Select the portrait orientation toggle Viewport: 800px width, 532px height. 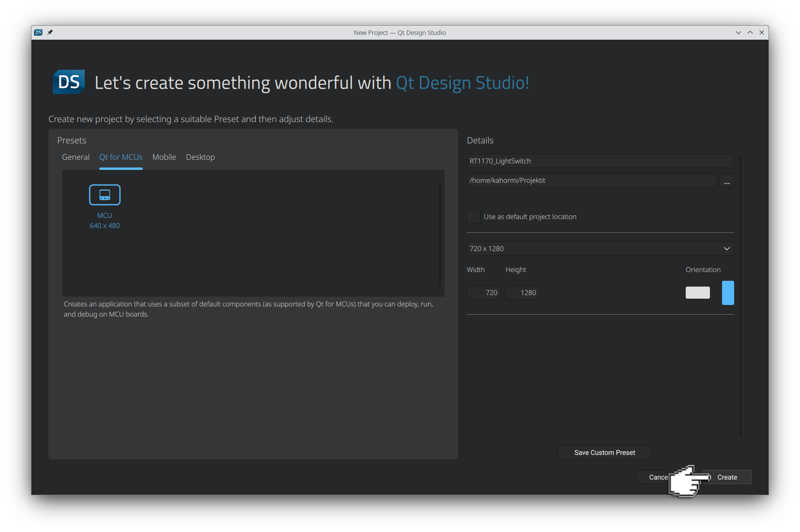pos(728,292)
